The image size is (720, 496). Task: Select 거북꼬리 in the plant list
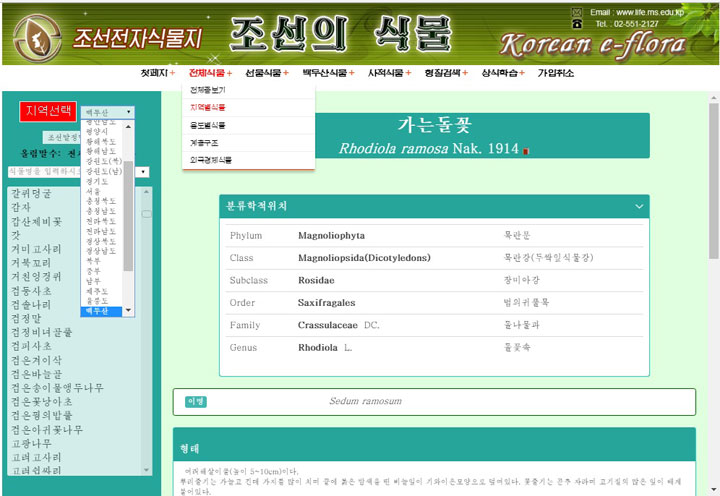click(31, 263)
